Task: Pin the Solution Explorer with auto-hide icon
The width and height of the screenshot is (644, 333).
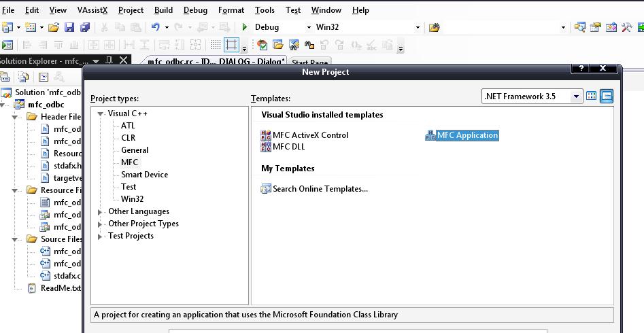Action: 109,60
